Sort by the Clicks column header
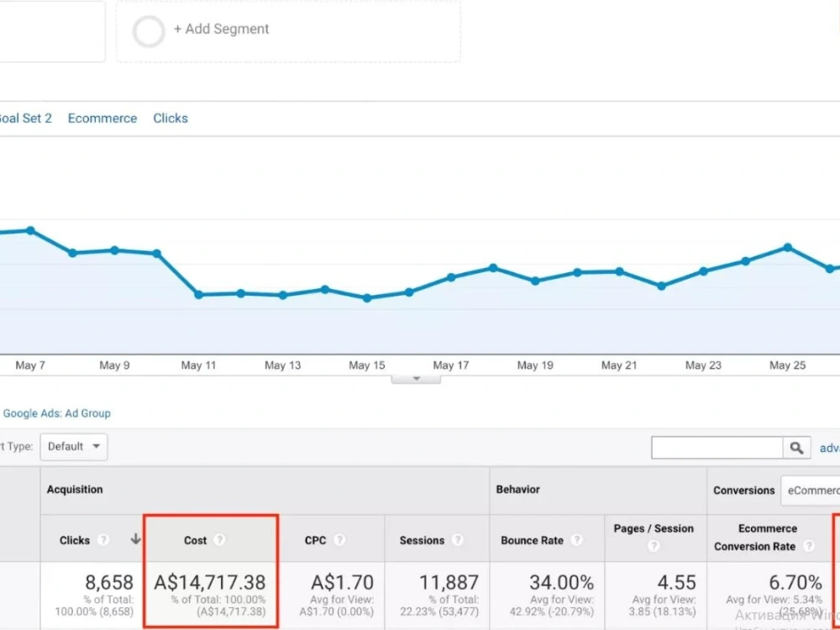The width and height of the screenshot is (840, 630). pos(75,540)
